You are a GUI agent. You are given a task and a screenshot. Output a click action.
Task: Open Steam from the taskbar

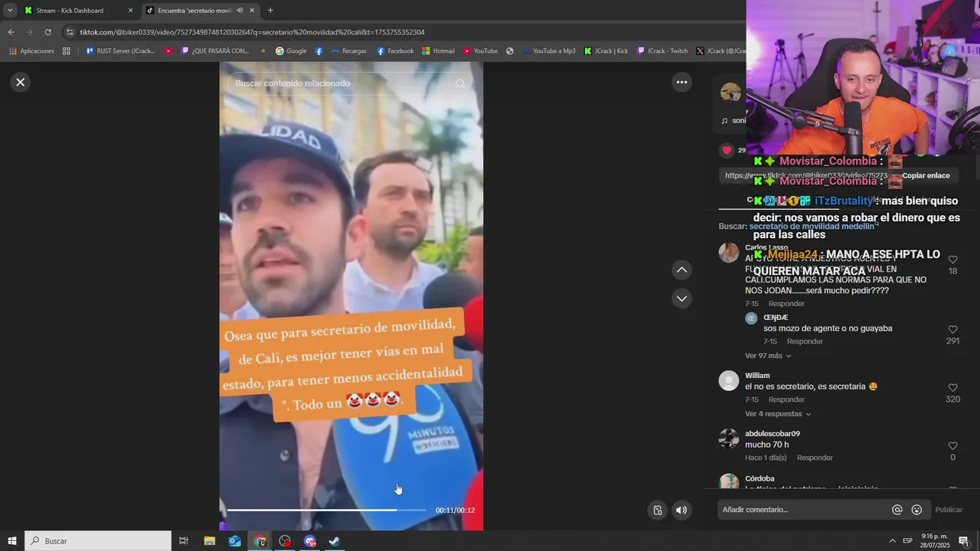(x=335, y=541)
